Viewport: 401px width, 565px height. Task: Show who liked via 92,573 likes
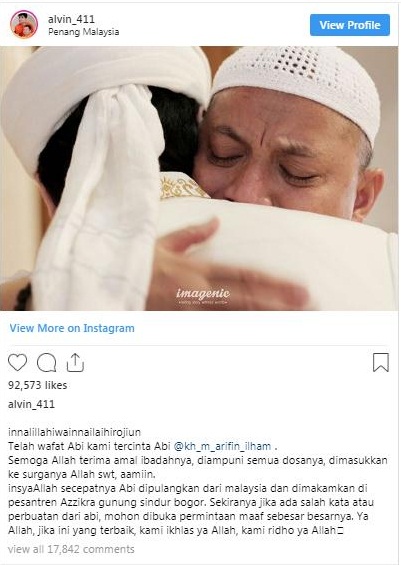38,385
